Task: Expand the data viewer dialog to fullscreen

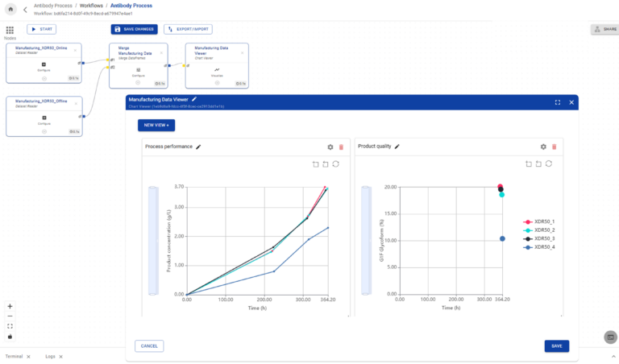Action: point(557,102)
